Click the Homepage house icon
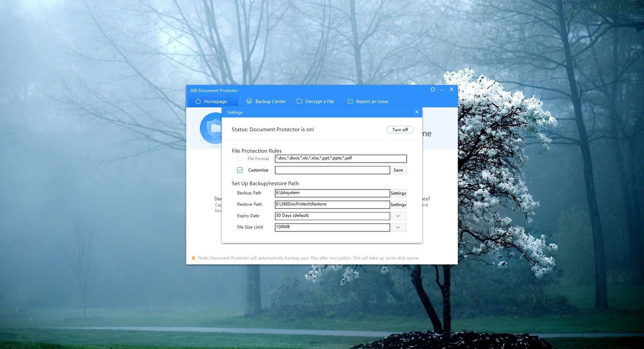 (198, 101)
